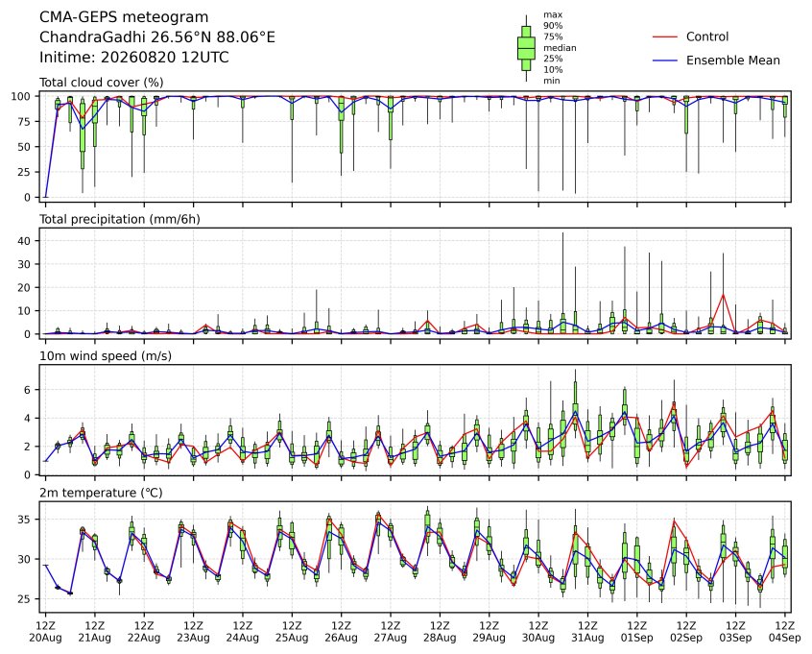The width and height of the screenshot is (812, 654).
Task: Click the '12Z 25Aug' x-axis tick label
Action: (x=292, y=632)
